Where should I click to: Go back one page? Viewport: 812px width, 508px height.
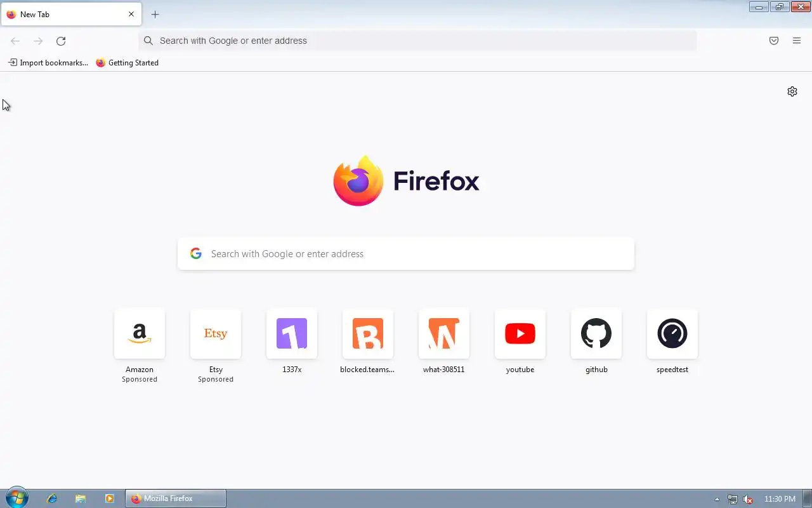(x=15, y=41)
